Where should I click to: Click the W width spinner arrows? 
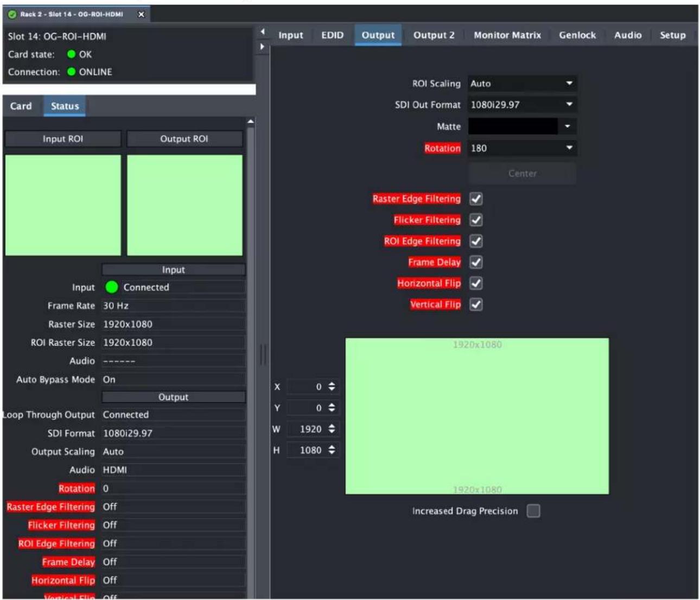click(332, 429)
